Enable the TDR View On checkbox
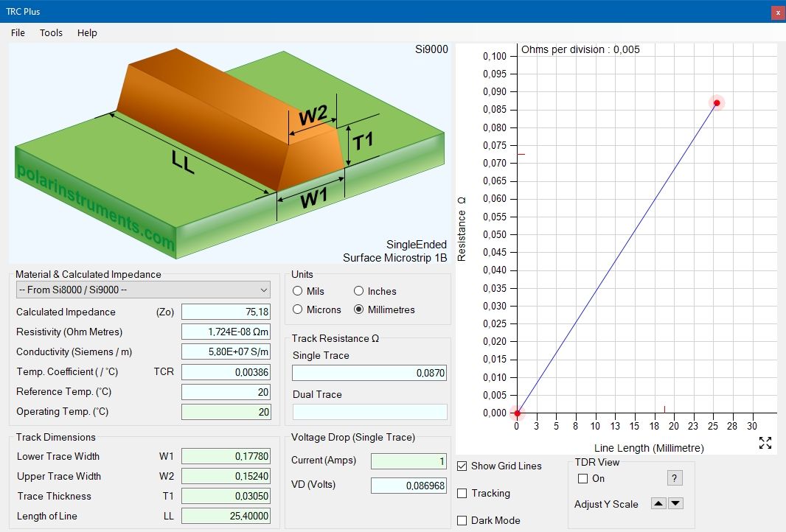Screen dimensions: 786x532 point(583,478)
